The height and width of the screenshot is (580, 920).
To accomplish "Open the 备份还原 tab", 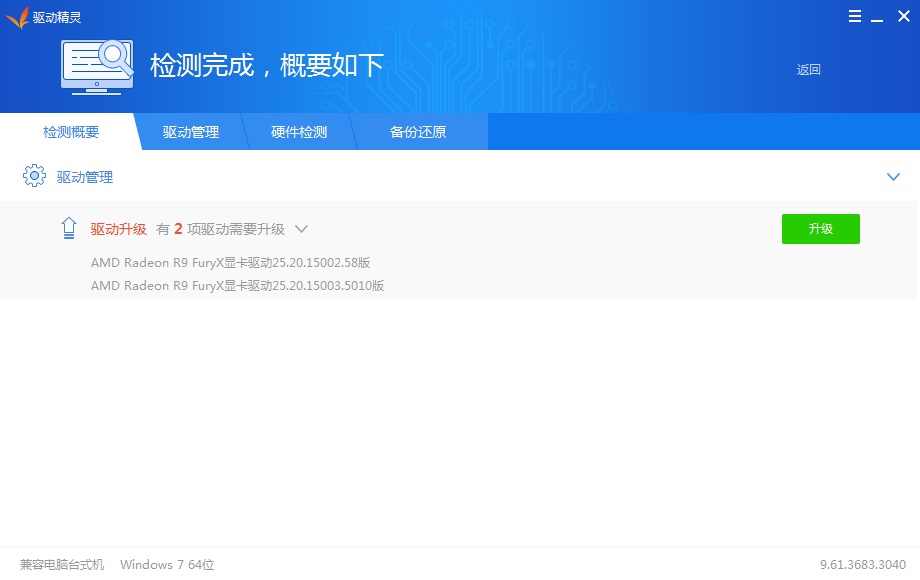I will (x=418, y=132).
